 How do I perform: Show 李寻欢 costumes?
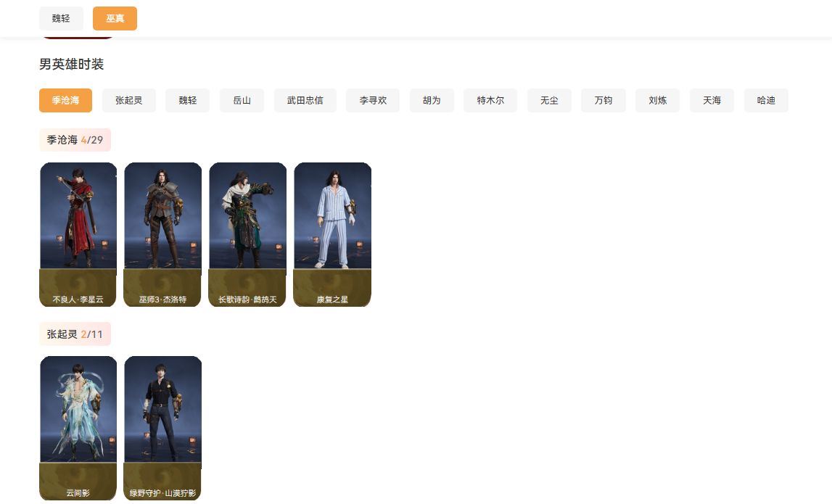click(373, 100)
